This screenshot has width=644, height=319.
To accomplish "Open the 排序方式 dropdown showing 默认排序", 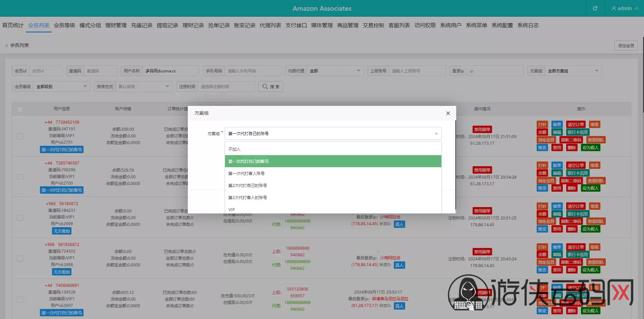I will (x=144, y=86).
